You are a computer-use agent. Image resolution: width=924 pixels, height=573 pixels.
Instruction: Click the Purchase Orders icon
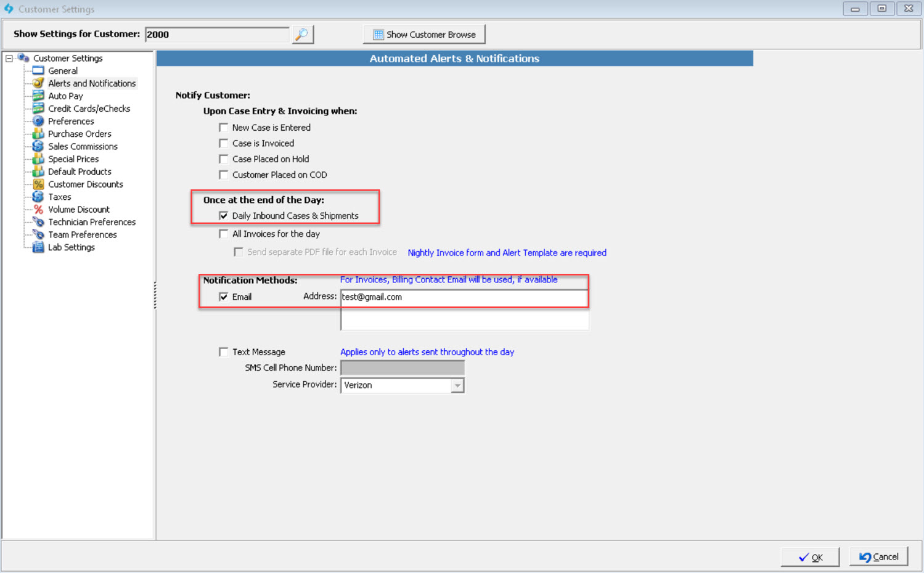[38, 134]
